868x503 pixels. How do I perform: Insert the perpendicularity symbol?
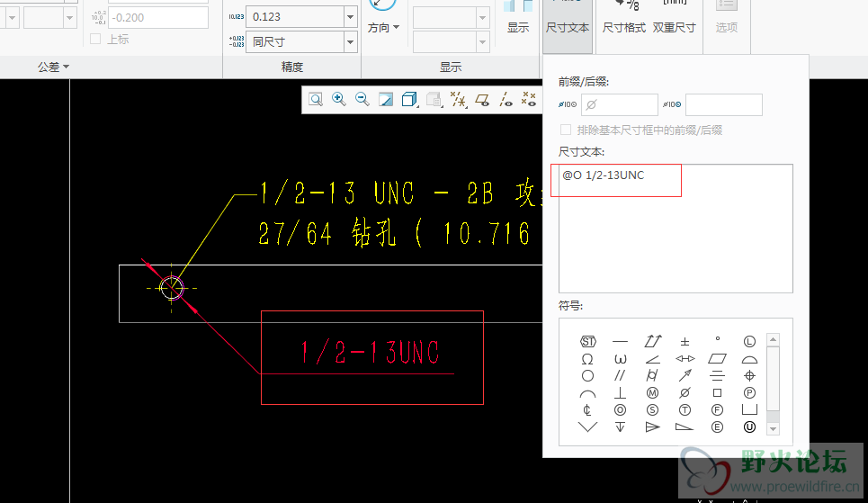pos(620,392)
